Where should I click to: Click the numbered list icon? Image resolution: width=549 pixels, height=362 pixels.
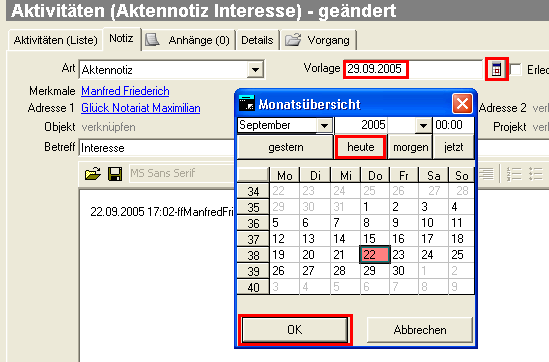[x=514, y=174]
